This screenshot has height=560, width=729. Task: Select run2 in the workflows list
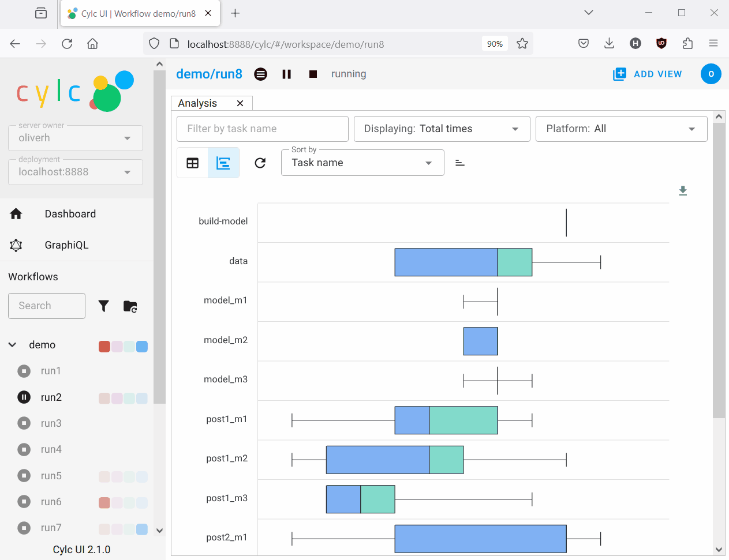click(x=51, y=397)
